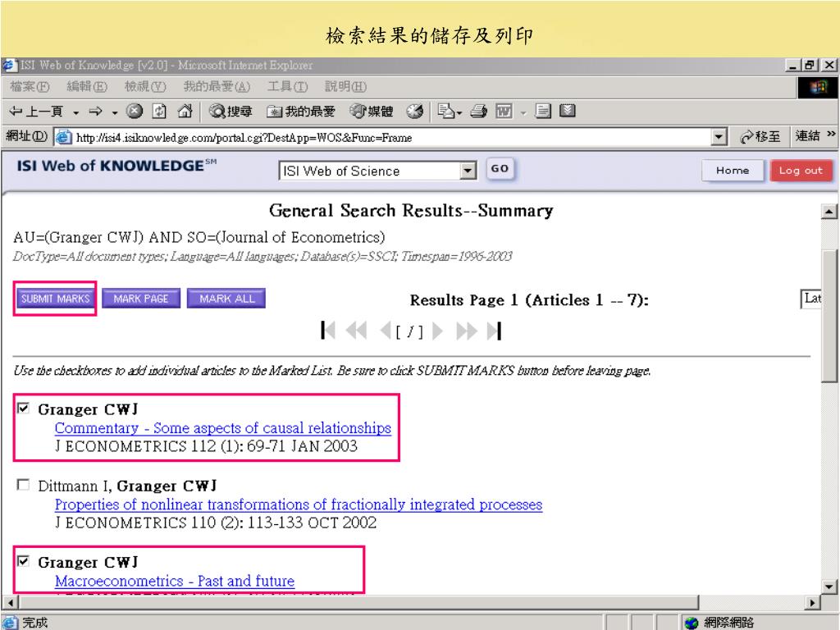Open Macroeconometrics - Past and future link
The height and width of the screenshot is (630, 840).
(x=175, y=582)
